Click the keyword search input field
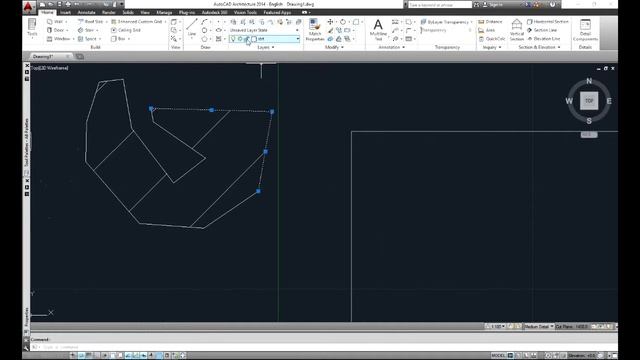 coord(440,4)
